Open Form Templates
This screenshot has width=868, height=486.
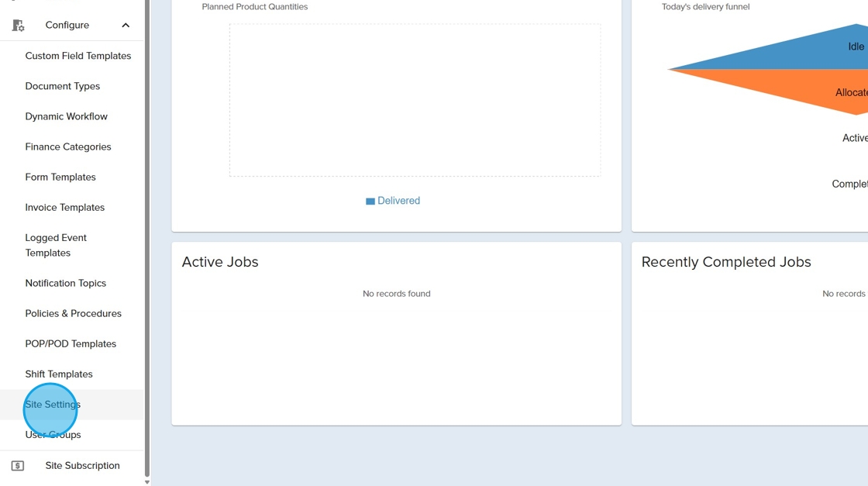[x=60, y=177]
